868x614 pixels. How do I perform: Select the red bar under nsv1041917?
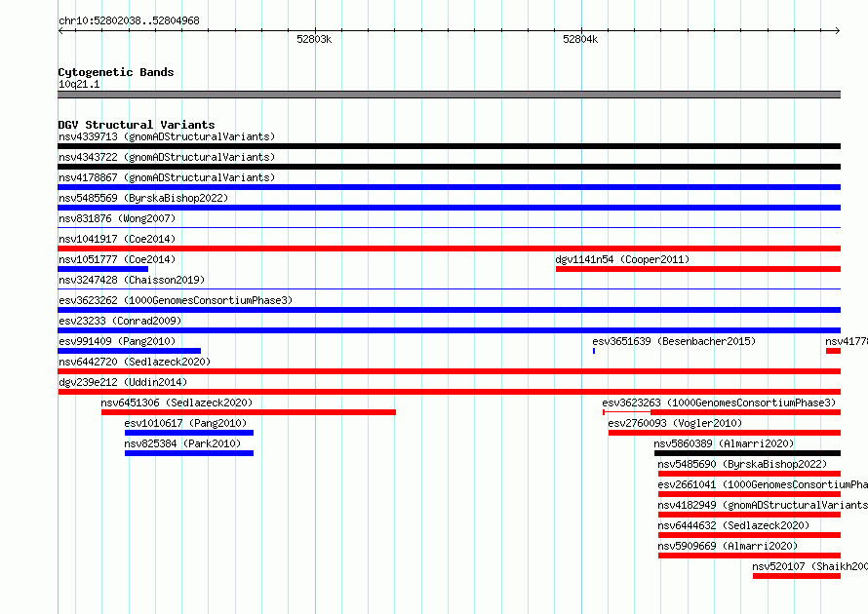(x=449, y=249)
